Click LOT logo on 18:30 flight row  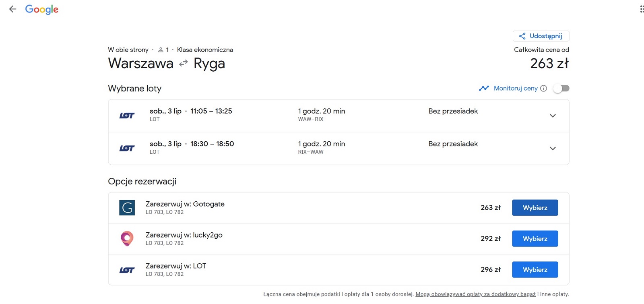pos(127,148)
